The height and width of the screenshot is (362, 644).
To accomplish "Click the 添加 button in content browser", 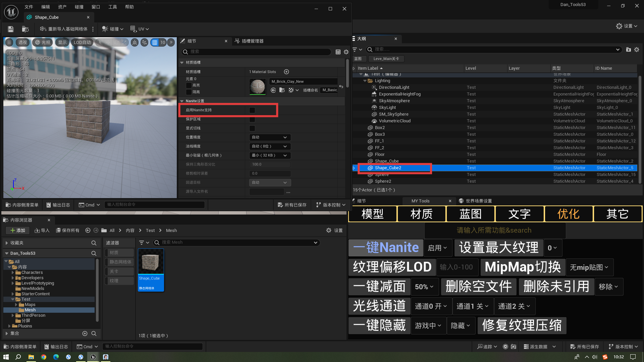I will (18, 230).
